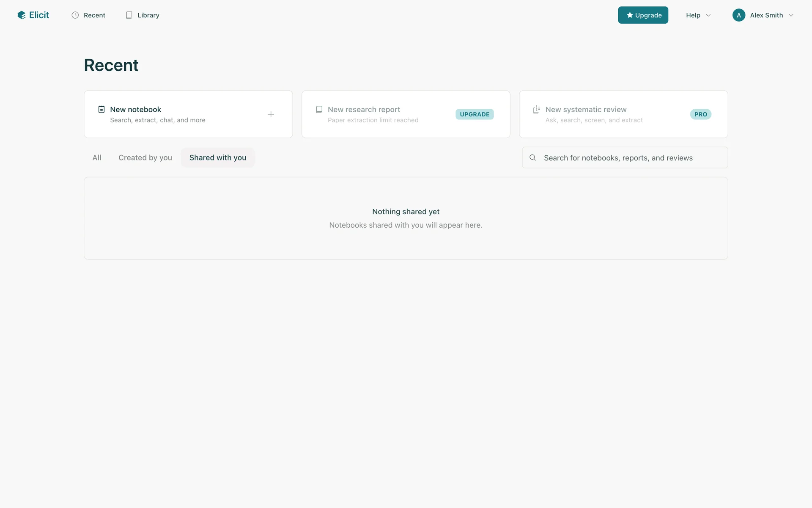Viewport: 812px width, 508px height.
Task: Select the Shared with you tab
Action: coord(218,157)
